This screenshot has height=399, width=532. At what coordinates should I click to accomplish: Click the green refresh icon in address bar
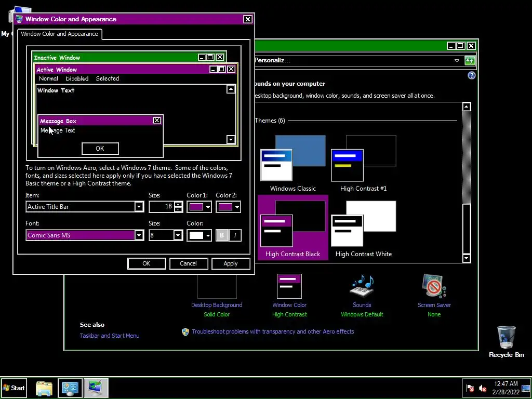point(470,61)
